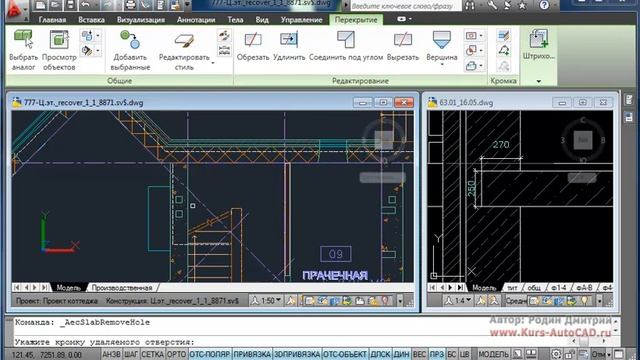Viewport: 640px width, 360px height.
Task: Switch to the Управление ribbon tab
Action: tap(302, 20)
